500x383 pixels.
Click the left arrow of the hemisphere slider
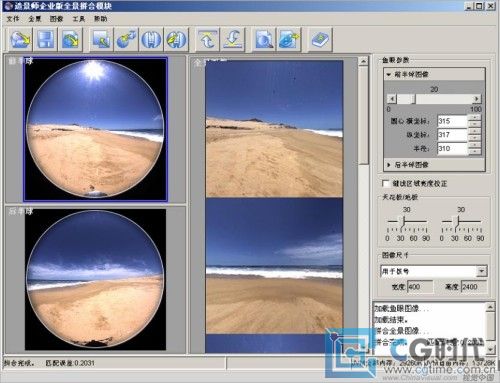pos(392,99)
